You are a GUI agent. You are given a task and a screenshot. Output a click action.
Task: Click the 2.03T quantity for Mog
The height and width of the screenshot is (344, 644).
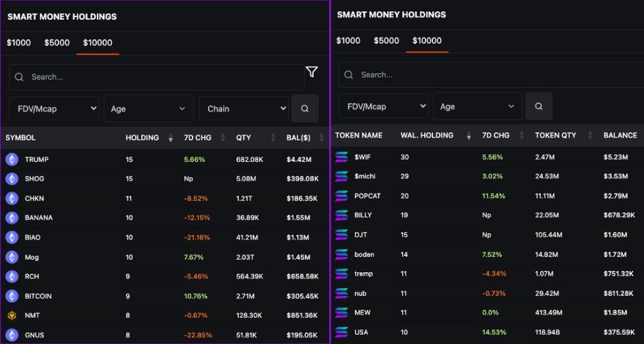coord(244,257)
